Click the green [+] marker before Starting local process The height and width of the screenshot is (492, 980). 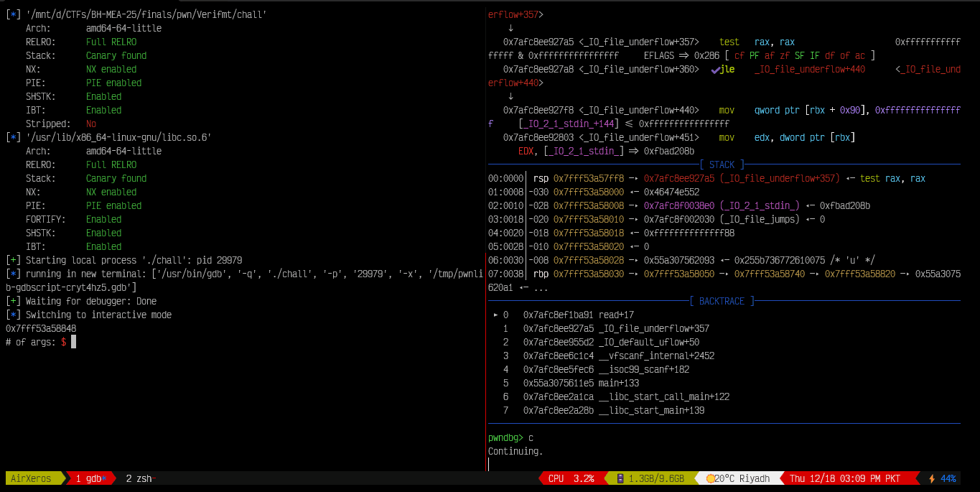coord(13,260)
